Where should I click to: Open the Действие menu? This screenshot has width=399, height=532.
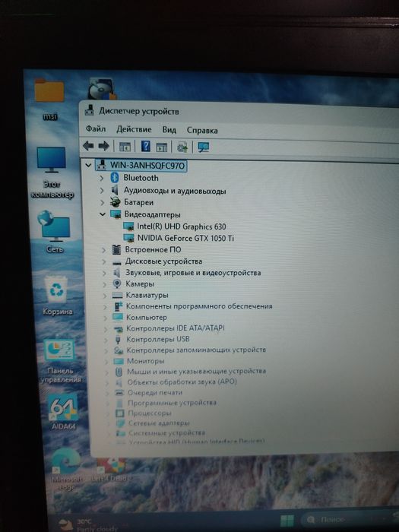[x=134, y=129]
